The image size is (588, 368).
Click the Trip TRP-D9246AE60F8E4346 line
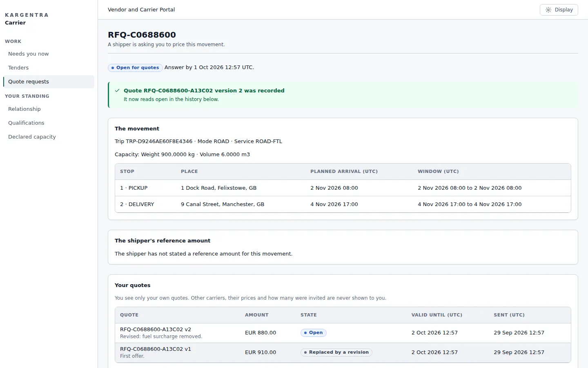tap(198, 141)
